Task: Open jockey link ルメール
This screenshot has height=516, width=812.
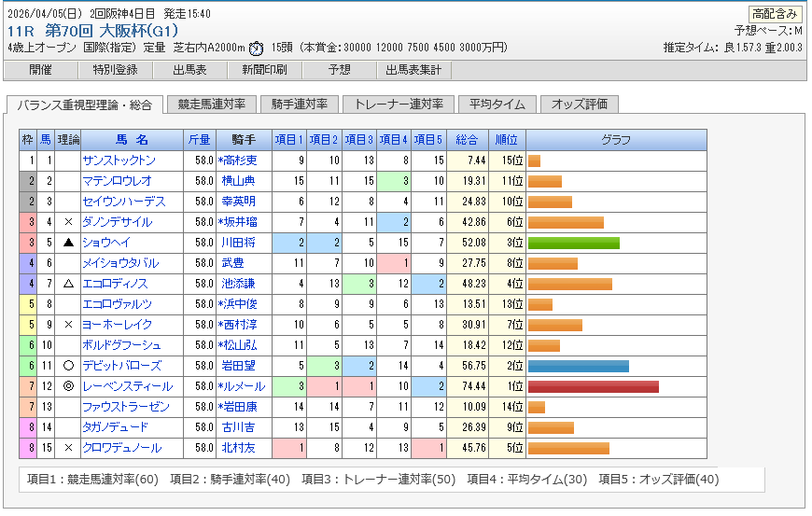Action: [x=244, y=386]
